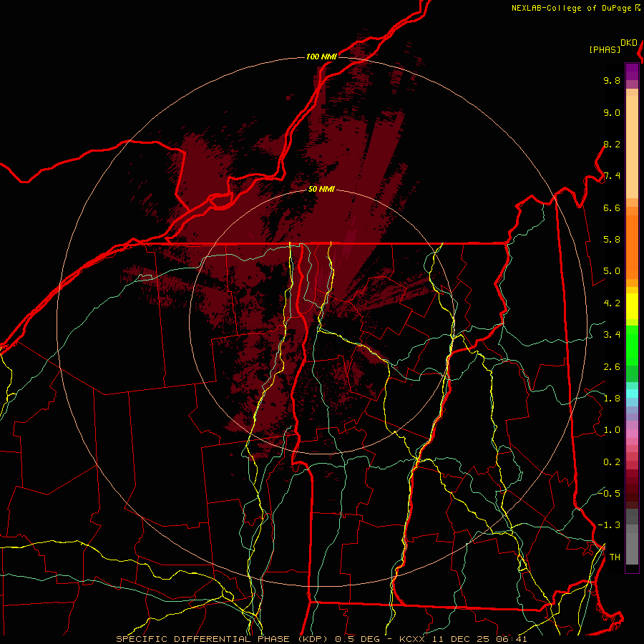Click the 3.4 scale value
This screenshot has width=644, height=644.
point(612,335)
